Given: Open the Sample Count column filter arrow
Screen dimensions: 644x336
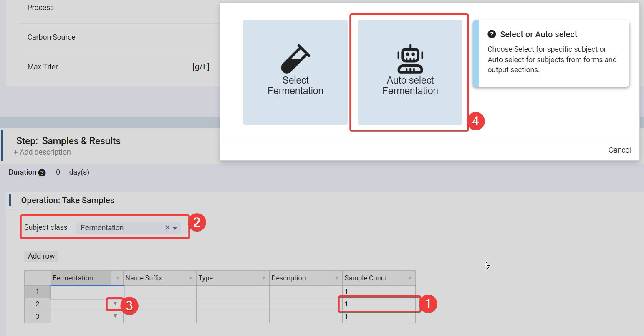Looking at the screenshot, I should click(410, 278).
